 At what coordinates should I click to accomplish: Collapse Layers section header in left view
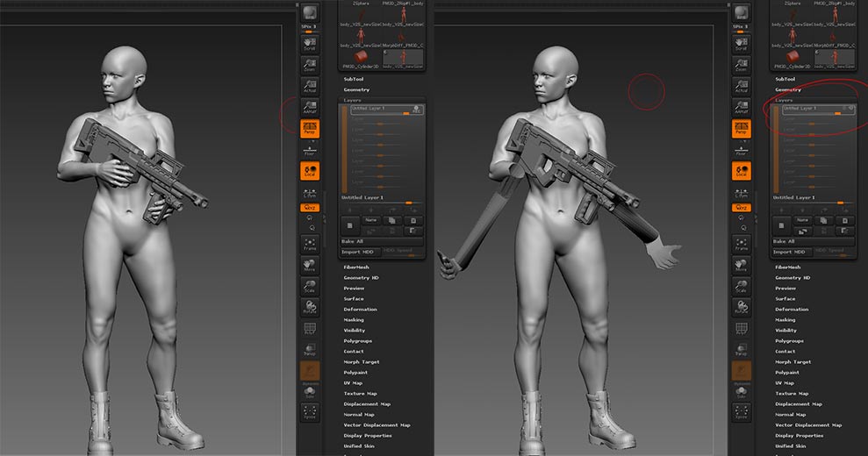(x=352, y=100)
